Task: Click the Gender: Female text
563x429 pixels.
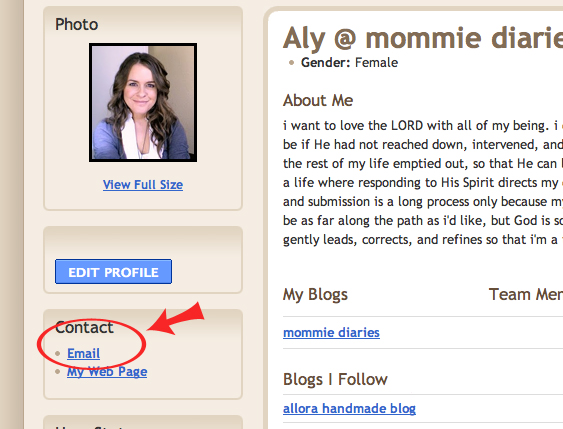Action: pyautogui.click(x=349, y=62)
